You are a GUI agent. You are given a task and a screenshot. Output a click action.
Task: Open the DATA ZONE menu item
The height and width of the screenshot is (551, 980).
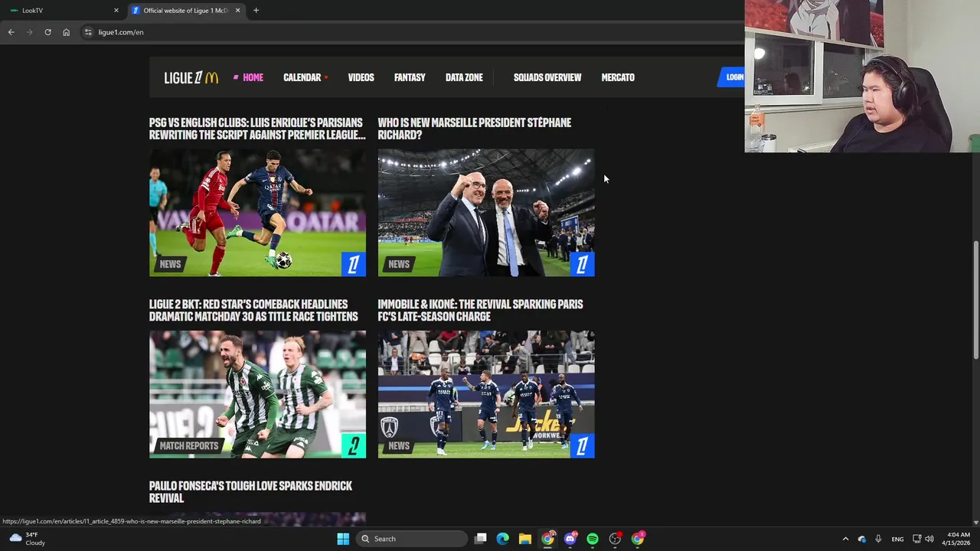464,77
